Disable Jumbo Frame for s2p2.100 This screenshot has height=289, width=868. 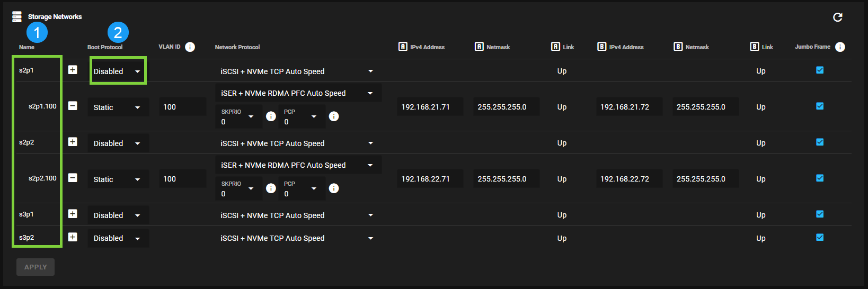click(x=820, y=178)
